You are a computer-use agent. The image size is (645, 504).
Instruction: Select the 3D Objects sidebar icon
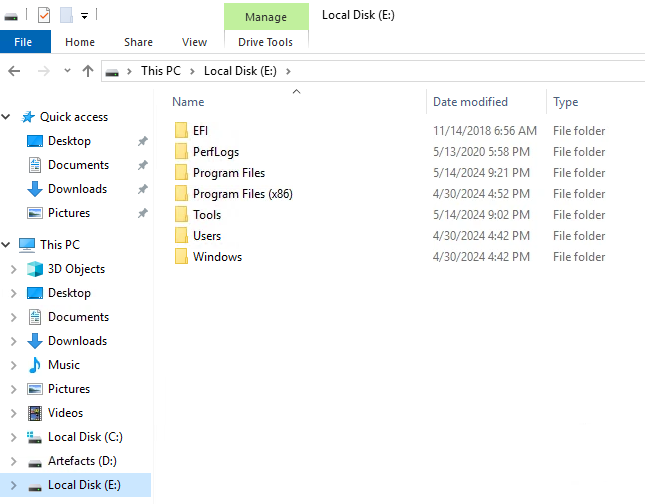(36, 269)
